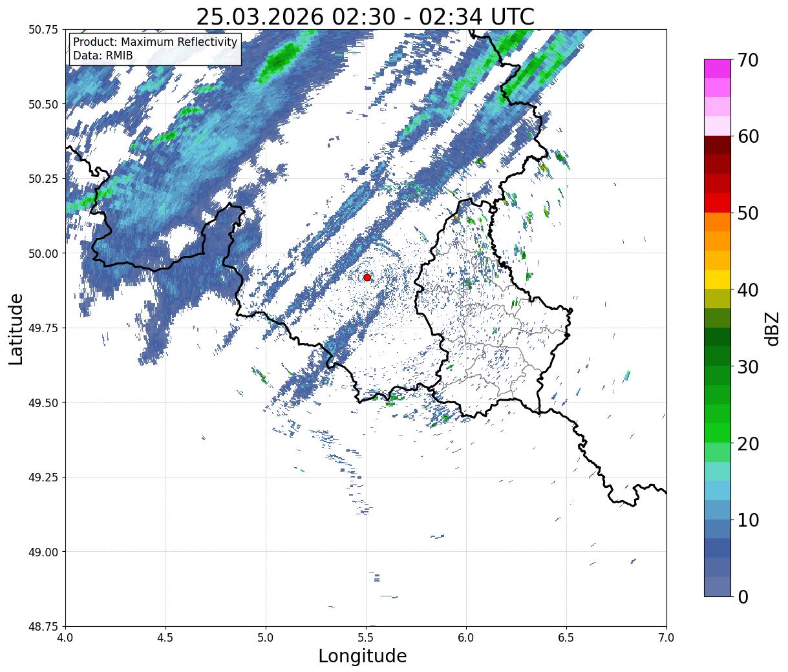The width and height of the screenshot is (788, 672).
Task: Pick the cyan 15 dBZ colorbar segment
Action: point(718,472)
